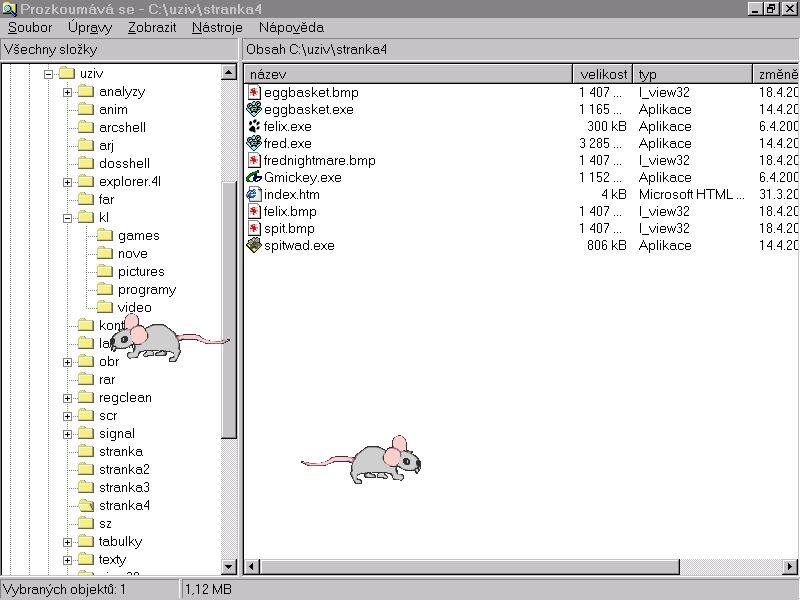Click the file list horizontal scrollbar

coord(500,567)
